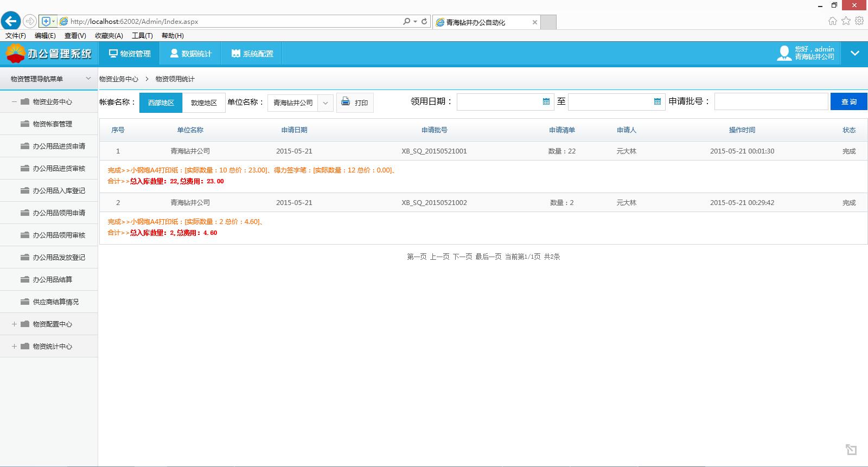Open 办公用品领用申请 in sidebar
This screenshot has width=868, height=467.
[59, 213]
